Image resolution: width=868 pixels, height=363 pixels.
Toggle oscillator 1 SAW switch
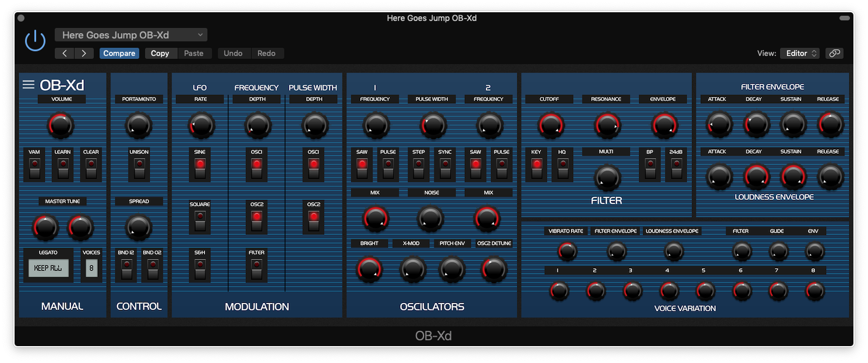362,168
